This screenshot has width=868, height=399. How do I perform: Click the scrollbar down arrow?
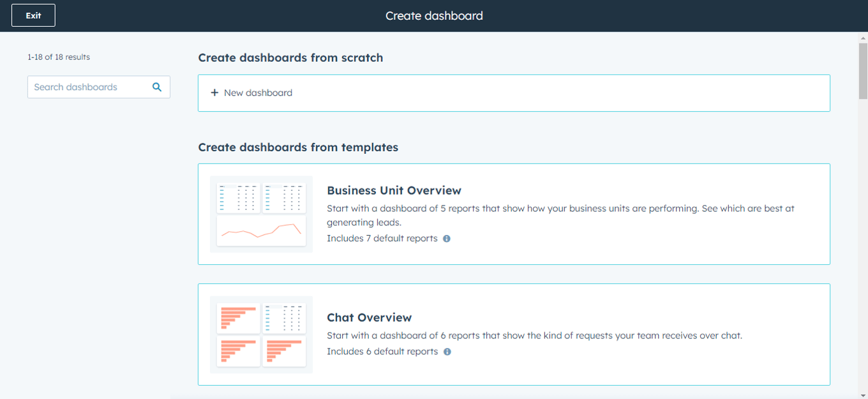pos(862,395)
